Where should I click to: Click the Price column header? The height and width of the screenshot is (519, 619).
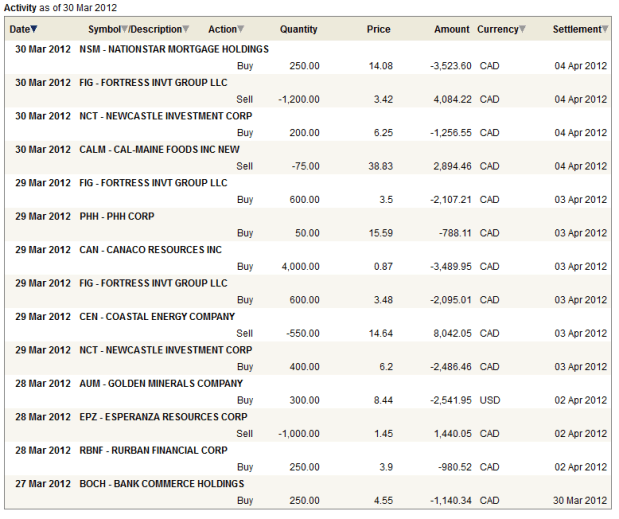point(378,29)
